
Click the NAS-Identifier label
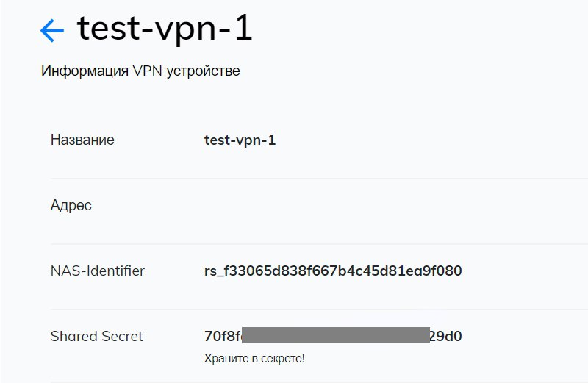98,271
